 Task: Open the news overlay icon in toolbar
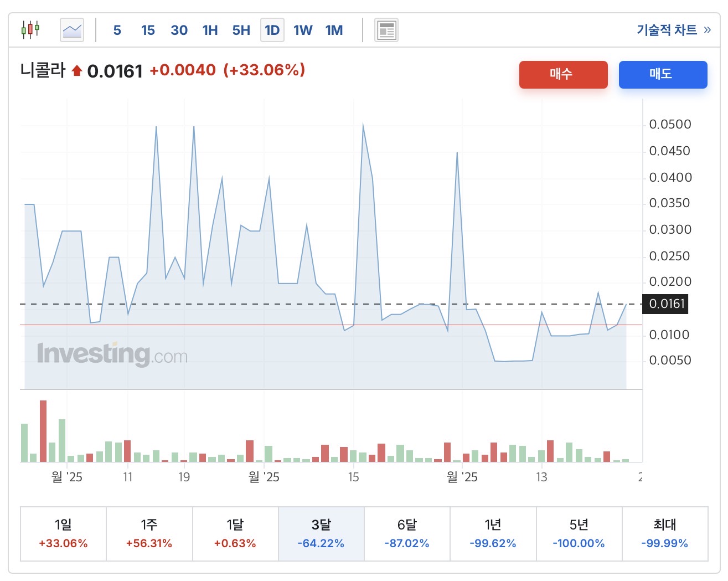point(386,30)
